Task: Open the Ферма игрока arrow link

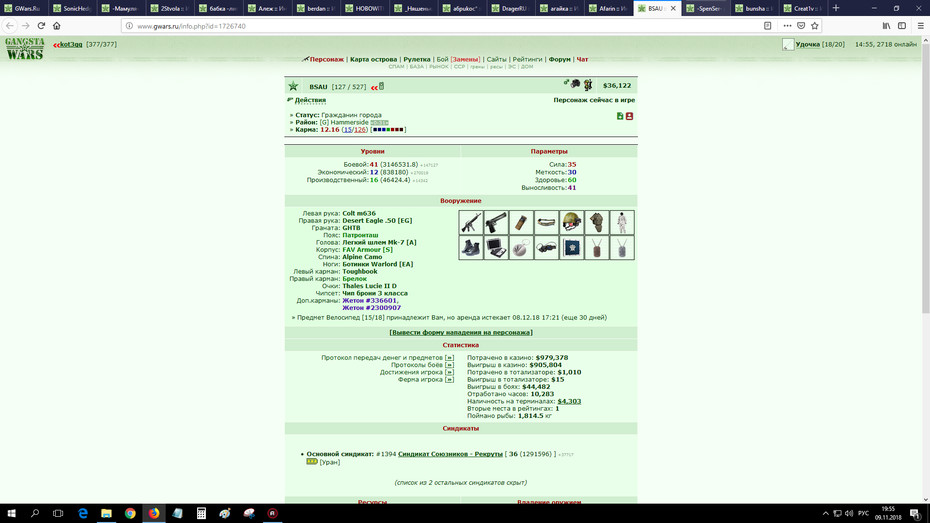Action: (x=450, y=380)
